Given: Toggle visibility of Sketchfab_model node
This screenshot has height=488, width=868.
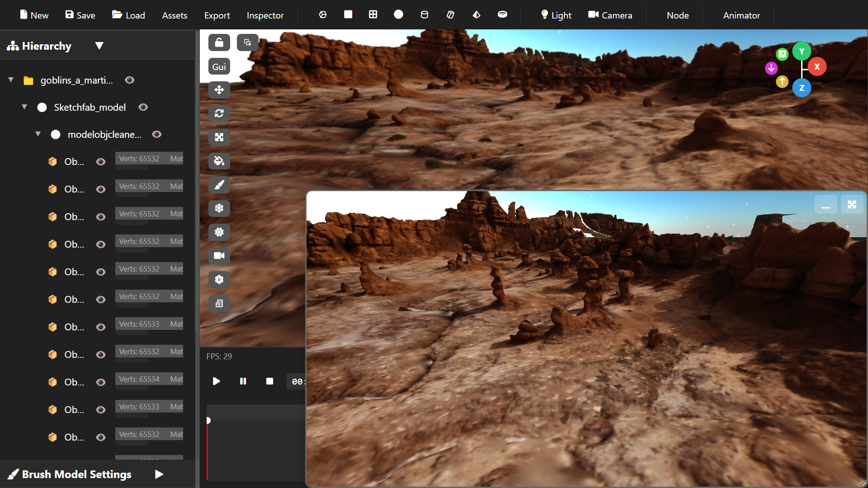Looking at the screenshot, I should 143,107.
